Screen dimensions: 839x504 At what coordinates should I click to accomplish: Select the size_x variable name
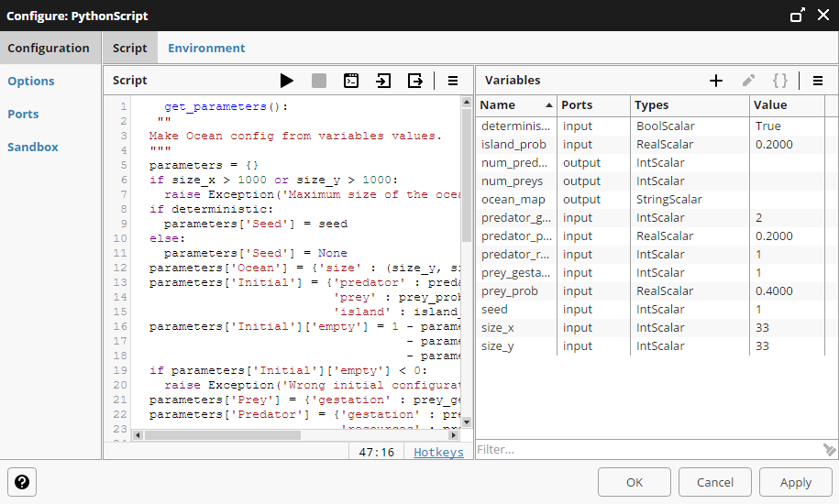498,328
